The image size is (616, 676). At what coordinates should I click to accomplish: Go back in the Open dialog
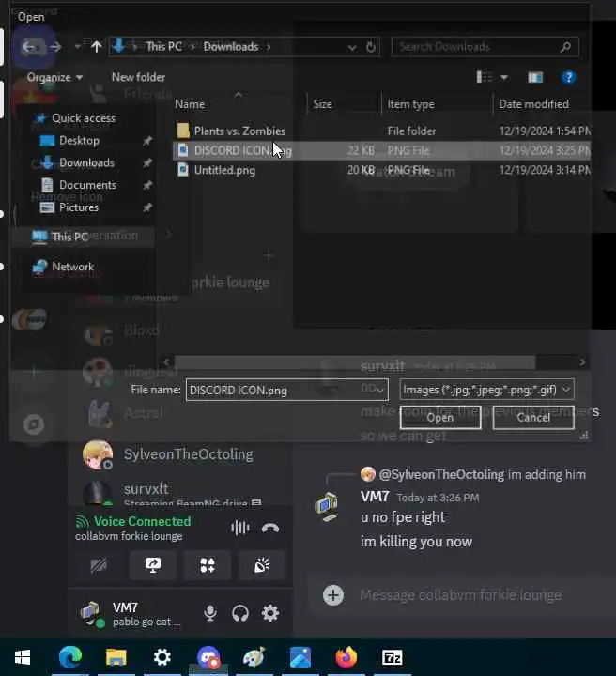pyautogui.click(x=29, y=47)
